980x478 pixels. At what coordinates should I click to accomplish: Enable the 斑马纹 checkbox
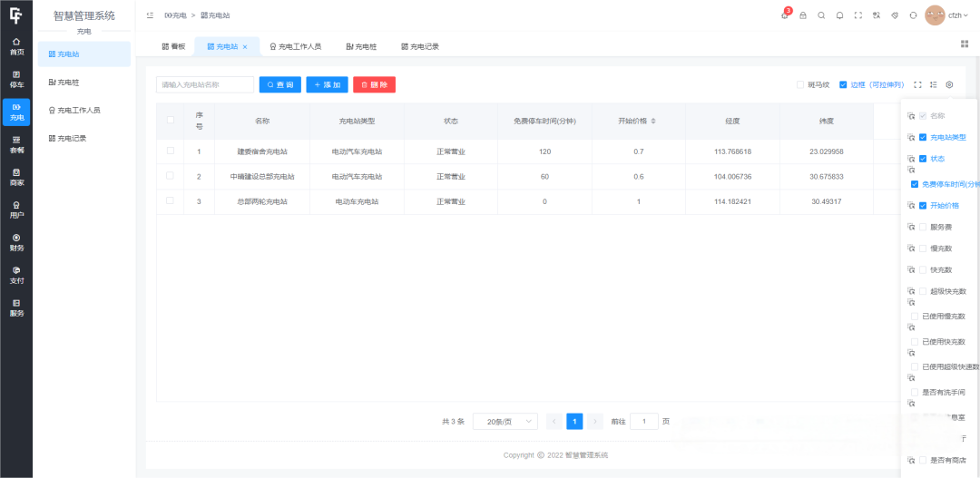click(x=800, y=84)
